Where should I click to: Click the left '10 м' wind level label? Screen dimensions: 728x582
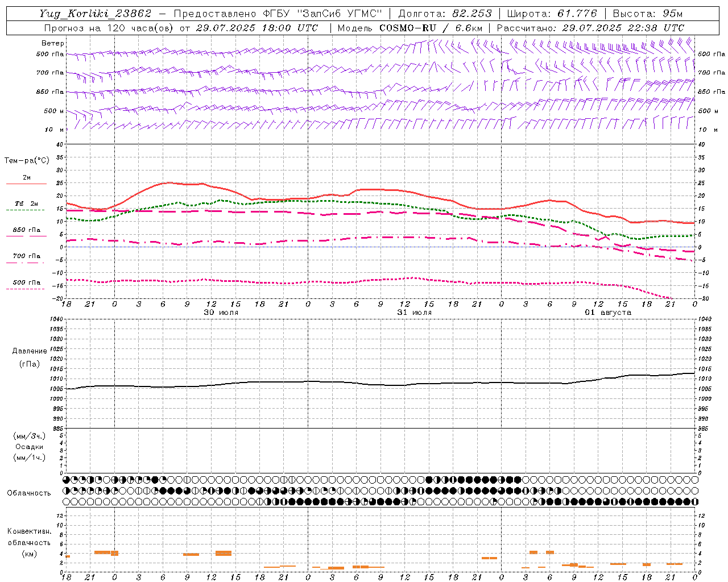[x=55, y=130]
